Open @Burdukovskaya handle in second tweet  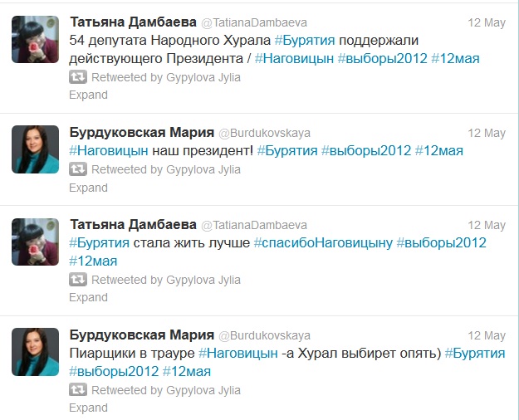point(264,133)
